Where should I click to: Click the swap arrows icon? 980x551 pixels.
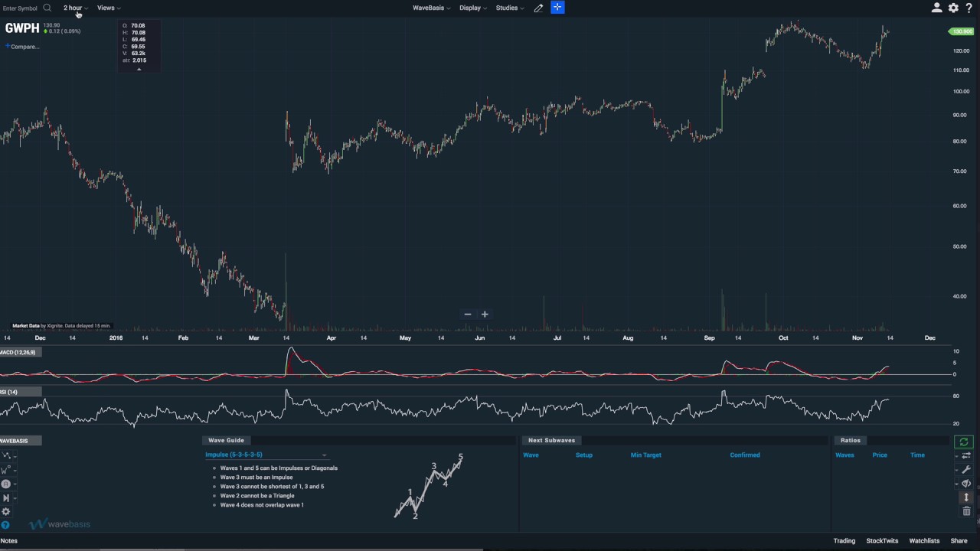coord(966,455)
